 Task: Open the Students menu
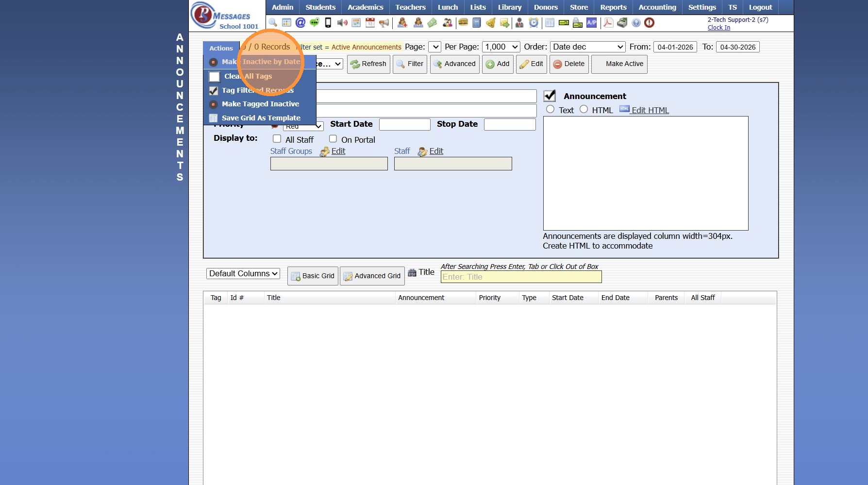[x=320, y=7]
